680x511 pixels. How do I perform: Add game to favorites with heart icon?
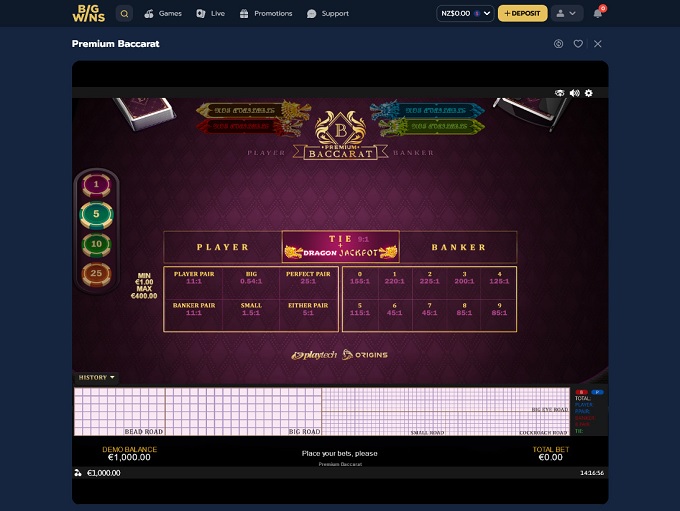(578, 44)
